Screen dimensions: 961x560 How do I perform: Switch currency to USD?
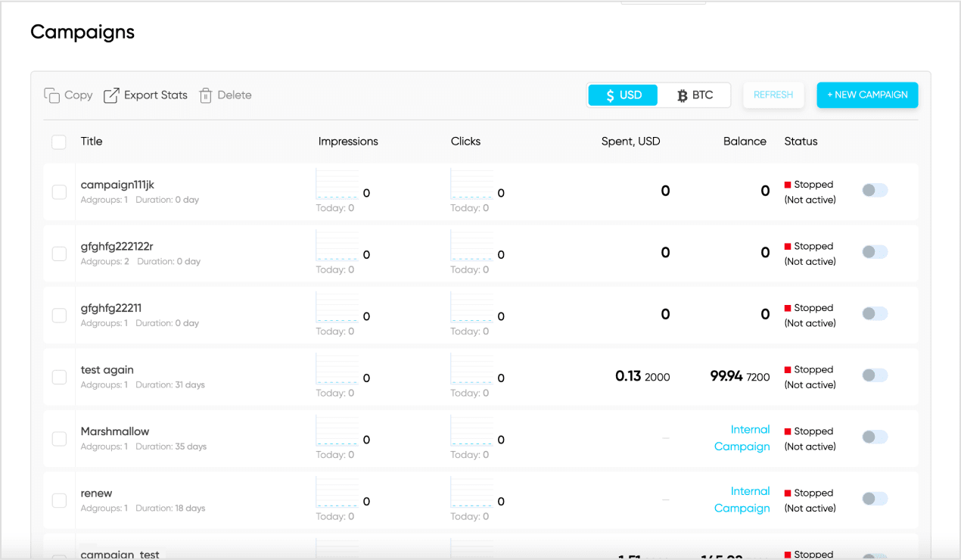point(623,95)
